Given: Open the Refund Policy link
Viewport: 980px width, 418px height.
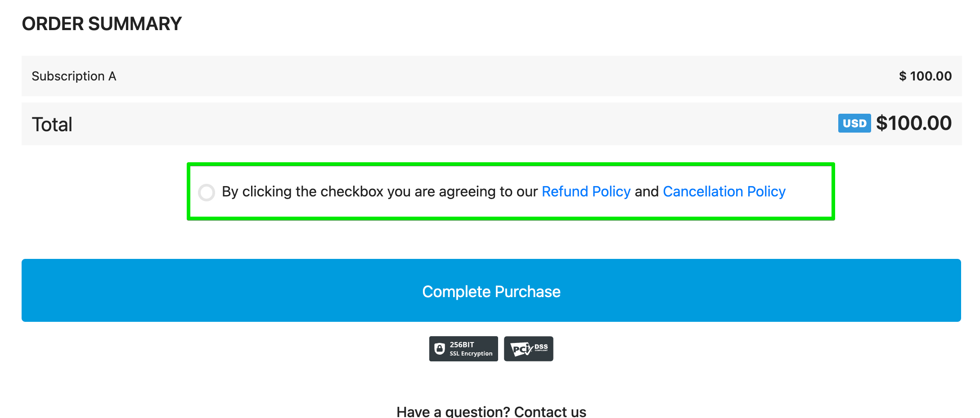Looking at the screenshot, I should (586, 192).
